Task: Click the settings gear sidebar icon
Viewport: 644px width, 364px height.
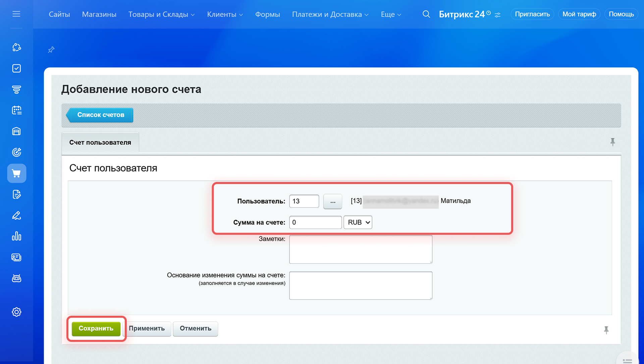Action: pos(16,312)
